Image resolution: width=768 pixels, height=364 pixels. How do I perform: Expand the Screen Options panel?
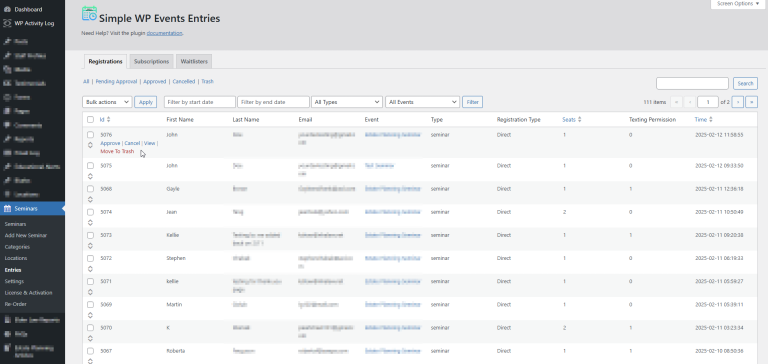(738, 4)
